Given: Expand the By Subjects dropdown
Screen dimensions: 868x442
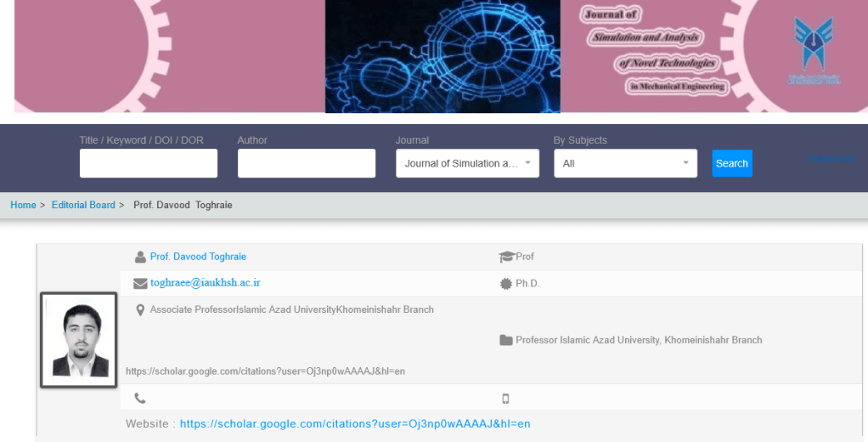Looking at the screenshot, I should [x=625, y=163].
